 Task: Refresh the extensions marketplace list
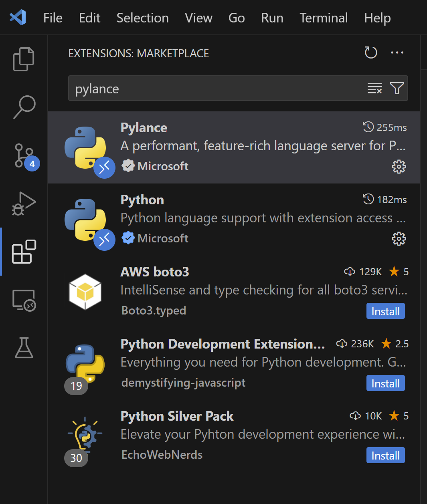370,53
